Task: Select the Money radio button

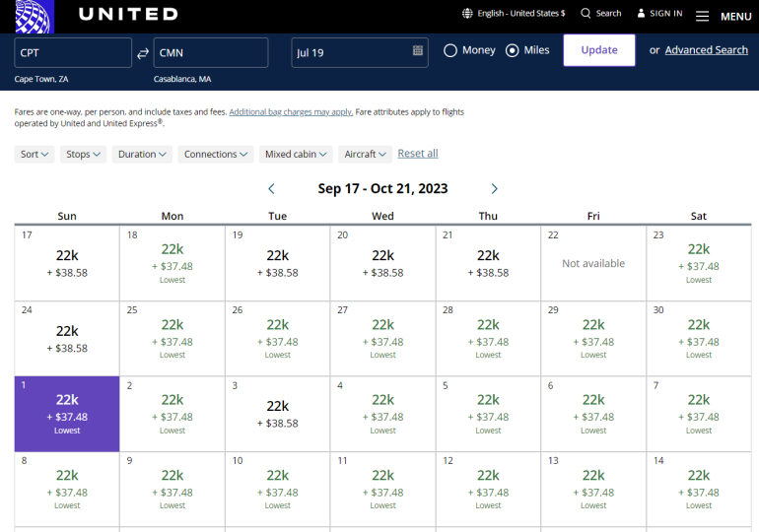Action: coord(450,50)
